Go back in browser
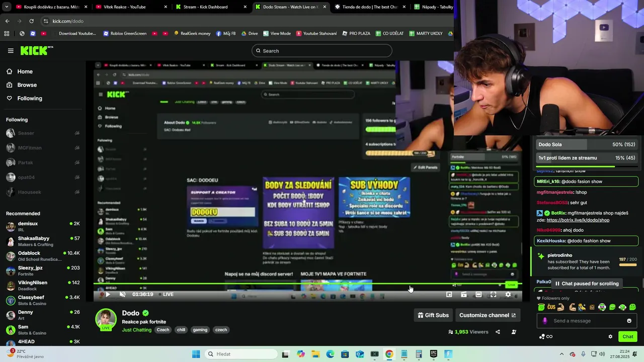This screenshot has width=644, height=362. point(7,21)
